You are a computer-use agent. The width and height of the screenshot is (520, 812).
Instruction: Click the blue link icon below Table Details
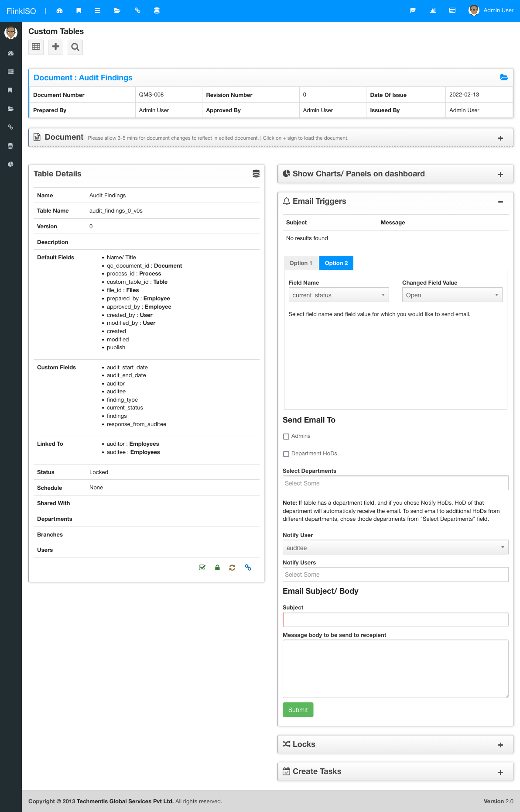pyautogui.click(x=248, y=568)
